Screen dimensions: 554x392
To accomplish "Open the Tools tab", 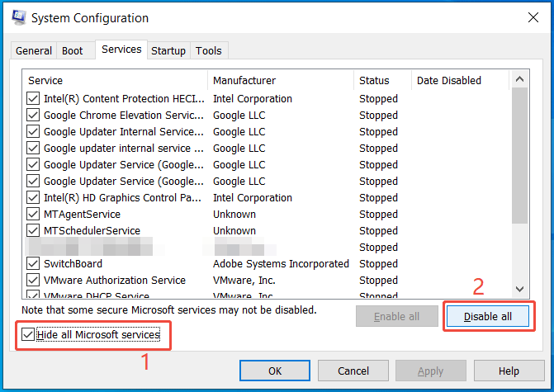I will click(209, 51).
